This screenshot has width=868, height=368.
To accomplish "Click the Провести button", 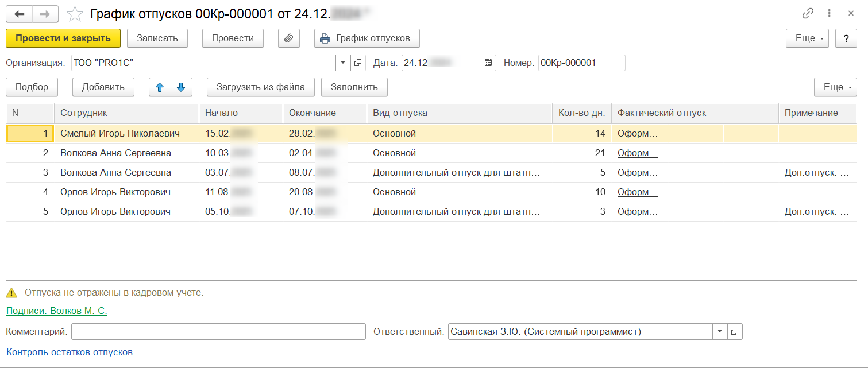I will click(233, 38).
